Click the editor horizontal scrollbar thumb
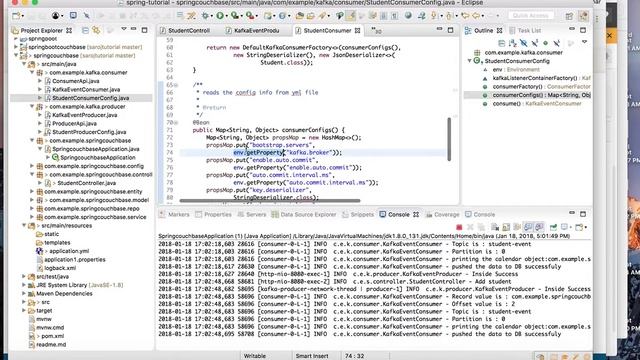This screenshot has height=360, width=640. coord(270,200)
